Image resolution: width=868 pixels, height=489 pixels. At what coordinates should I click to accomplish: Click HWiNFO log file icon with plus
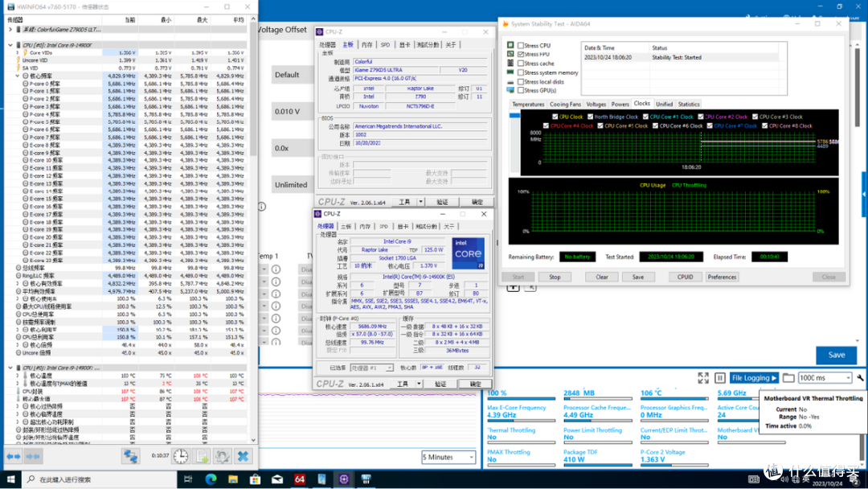(202, 456)
